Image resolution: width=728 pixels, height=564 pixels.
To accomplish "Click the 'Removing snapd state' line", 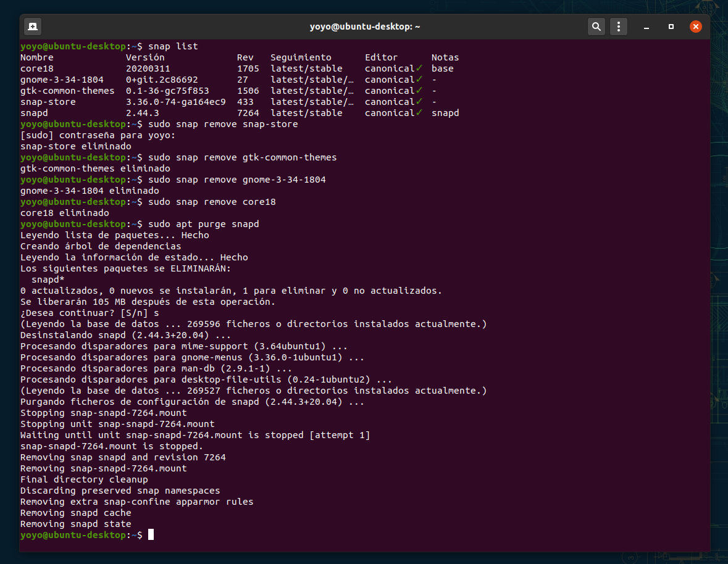I will pos(76,524).
